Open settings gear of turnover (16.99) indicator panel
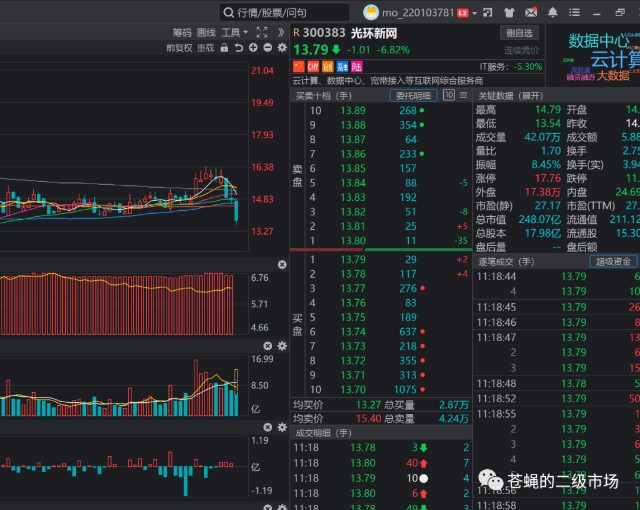This screenshot has height=510, width=640. (x=282, y=346)
